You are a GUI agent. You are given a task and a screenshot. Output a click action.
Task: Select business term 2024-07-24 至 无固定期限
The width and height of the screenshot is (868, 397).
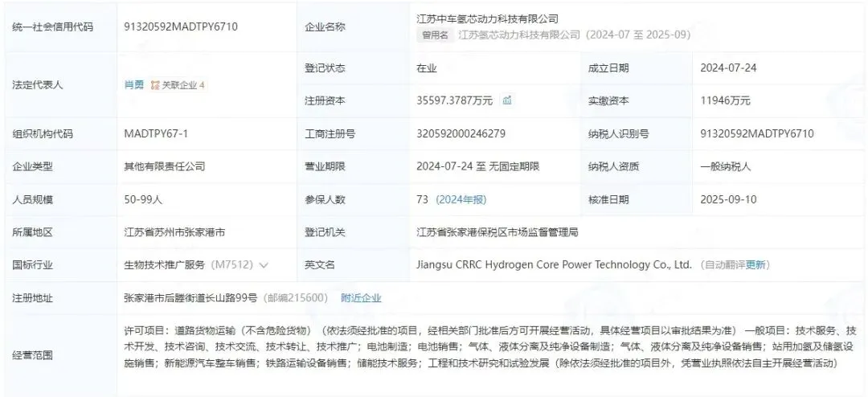pyautogui.click(x=477, y=166)
